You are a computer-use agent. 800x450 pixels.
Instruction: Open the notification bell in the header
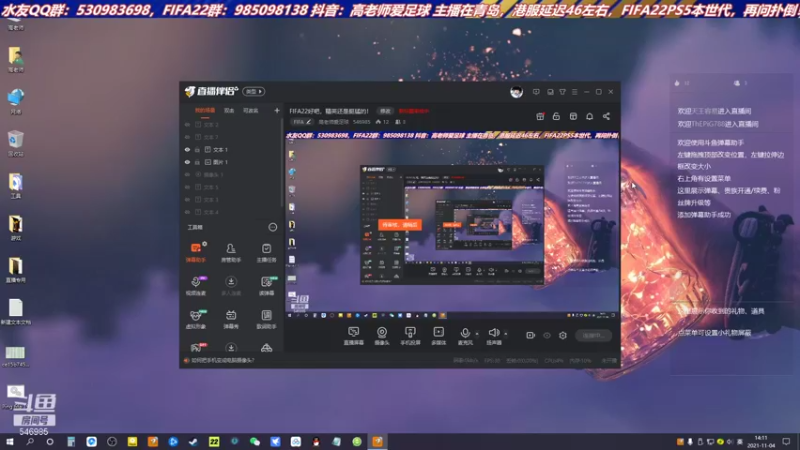[589, 116]
